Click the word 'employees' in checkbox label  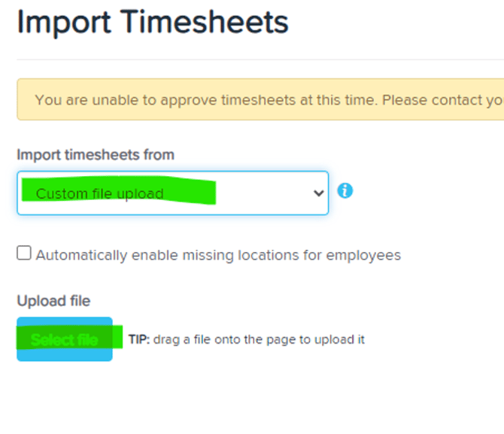pyautogui.click(x=364, y=255)
